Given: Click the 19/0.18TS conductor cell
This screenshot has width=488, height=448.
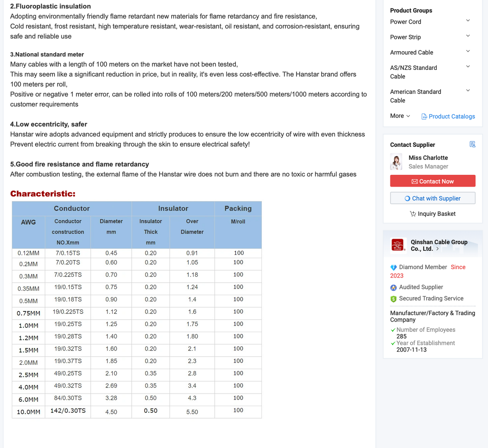Looking at the screenshot, I should [x=68, y=299].
